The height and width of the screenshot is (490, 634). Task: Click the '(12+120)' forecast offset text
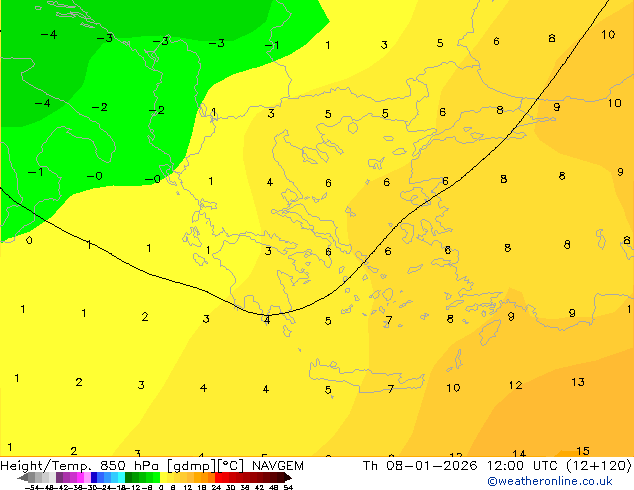pyautogui.click(x=599, y=466)
